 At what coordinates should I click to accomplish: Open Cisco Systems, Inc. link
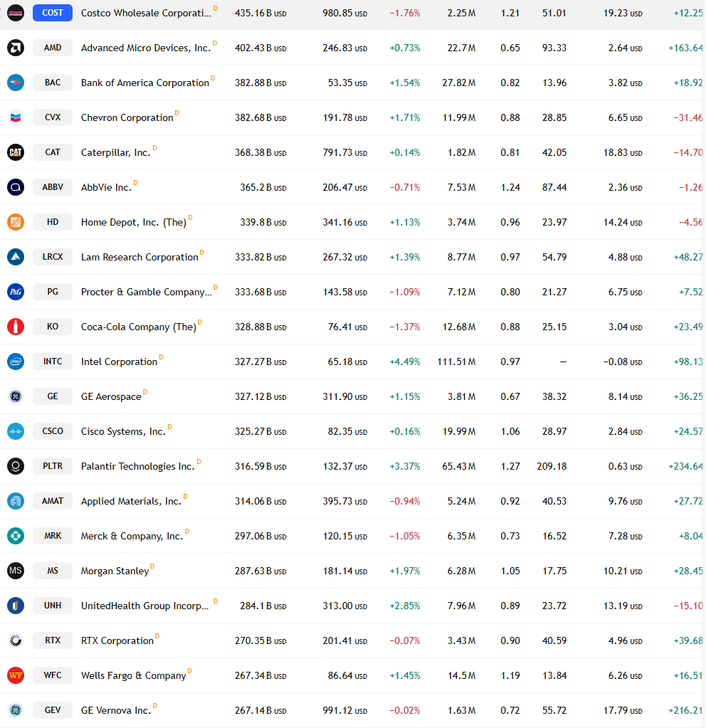[123, 431]
